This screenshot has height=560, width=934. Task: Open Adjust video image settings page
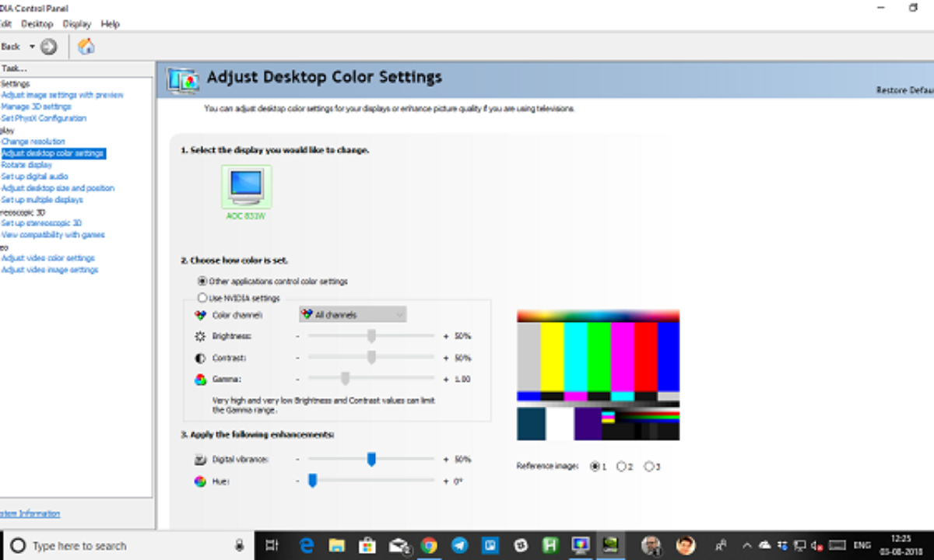tap(50, 270)
